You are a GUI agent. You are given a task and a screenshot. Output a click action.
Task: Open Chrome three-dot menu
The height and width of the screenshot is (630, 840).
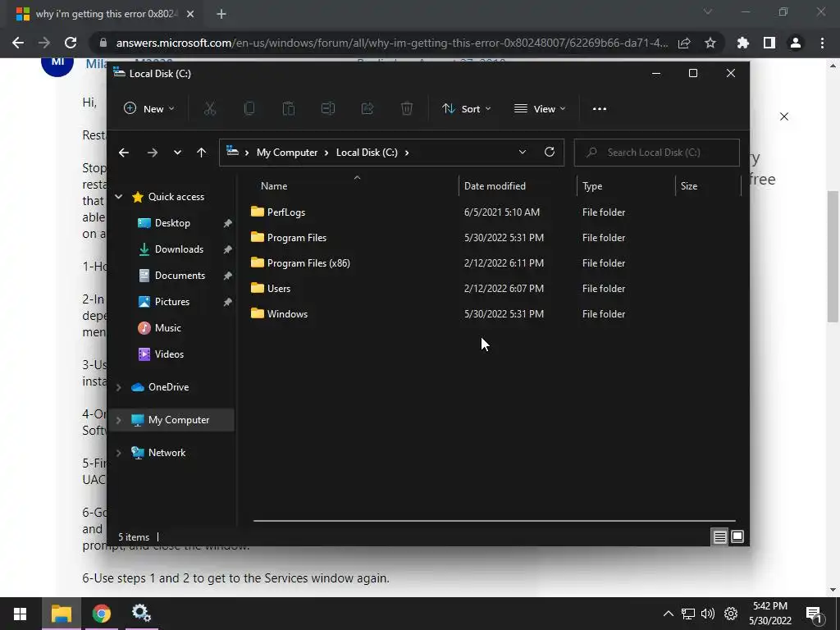(822, 43)
